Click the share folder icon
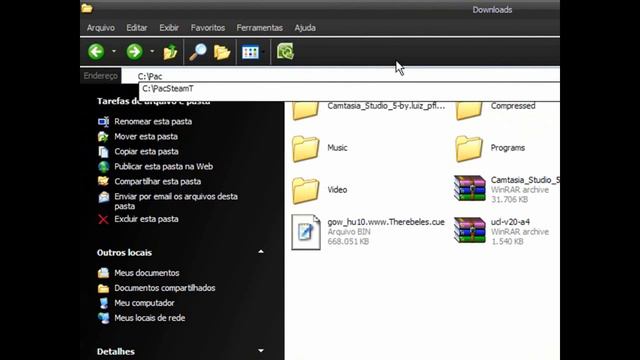This screenshot has height=360, width=640. point(103,181)
